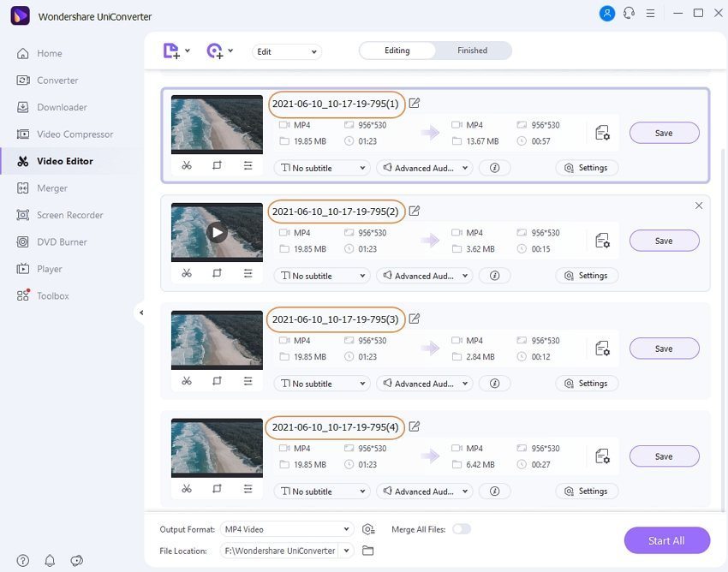The width and height of the screenshot is (728, 572).
Task: Play the 795(2) video thumbnail
Action: pyautogui.click(x=217, y=233)
